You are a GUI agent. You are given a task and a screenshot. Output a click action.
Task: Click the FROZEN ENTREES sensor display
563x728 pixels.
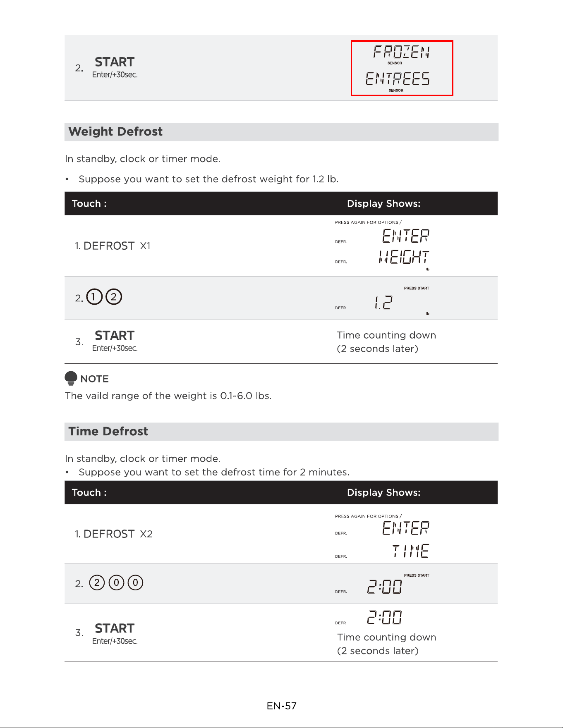click(402, 68)
